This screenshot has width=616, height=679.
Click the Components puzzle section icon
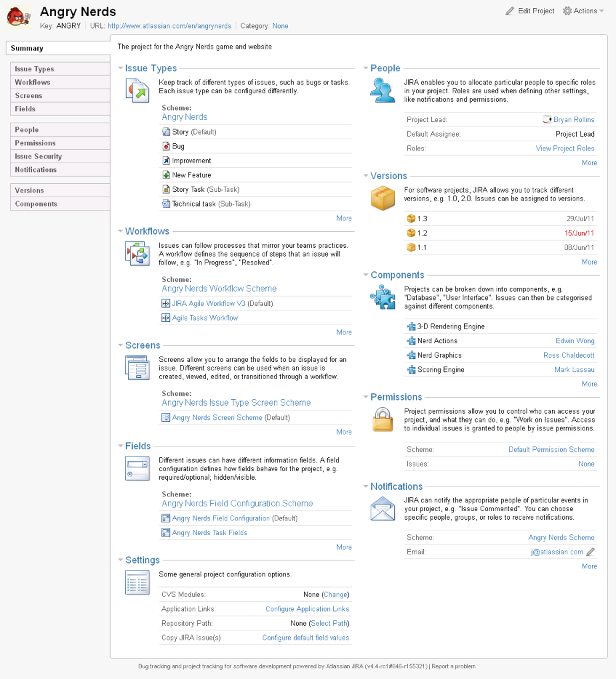[383, 297]
